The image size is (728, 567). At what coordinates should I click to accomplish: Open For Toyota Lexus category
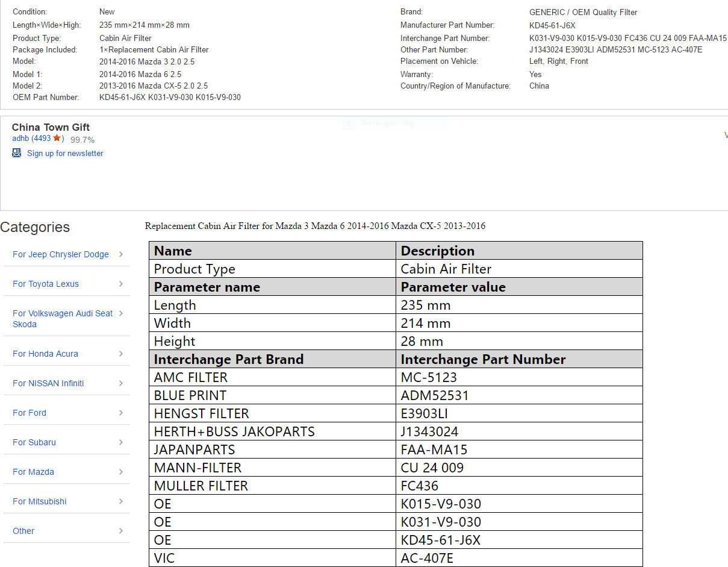46,284
